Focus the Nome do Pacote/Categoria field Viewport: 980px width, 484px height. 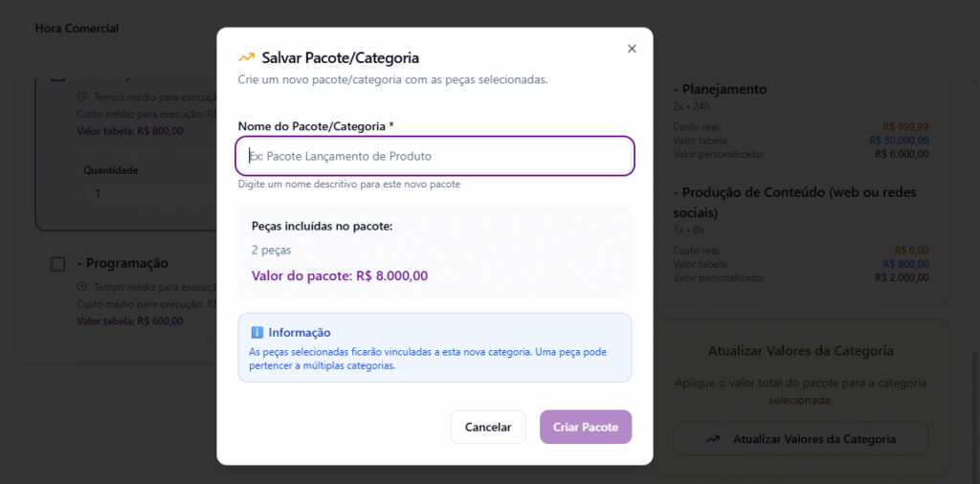coord(434,156)
